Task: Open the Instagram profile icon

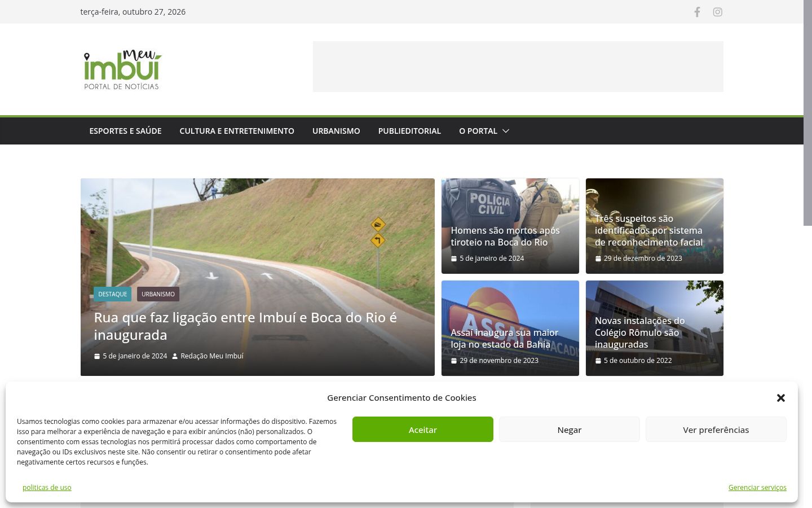Action: pyautogui.click(x=717, y=12)
